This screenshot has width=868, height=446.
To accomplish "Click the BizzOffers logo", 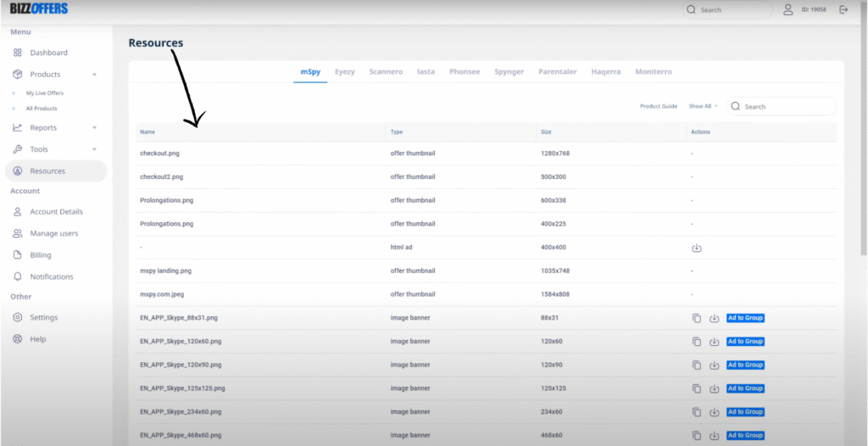I will [x=39, y=8].
